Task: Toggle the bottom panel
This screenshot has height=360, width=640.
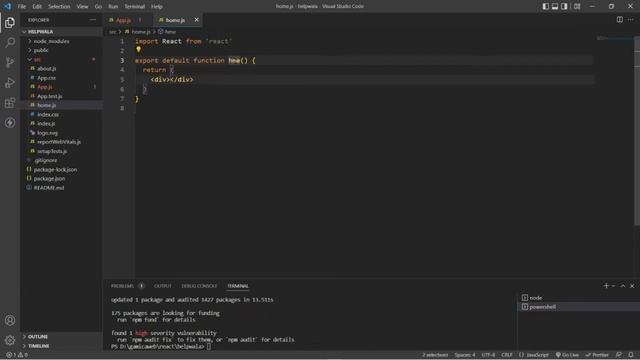Action: (x=555, y=6)
